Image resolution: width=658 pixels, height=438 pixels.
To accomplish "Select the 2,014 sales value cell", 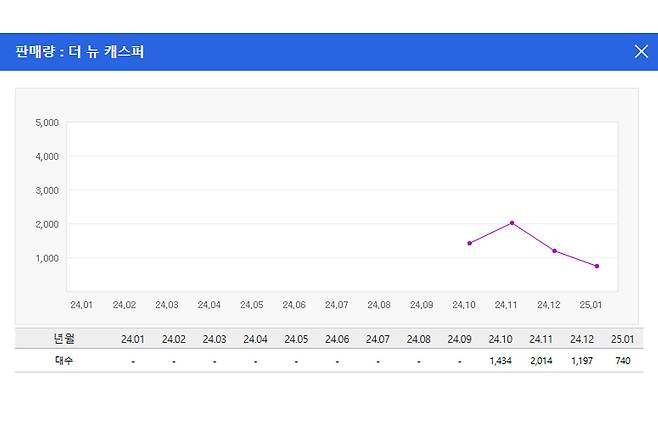I will [541, 361].
